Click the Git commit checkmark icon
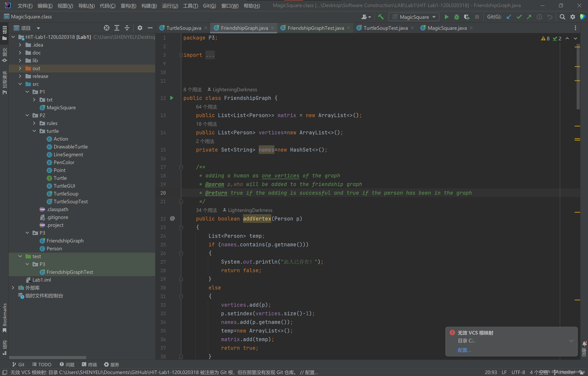This screenshot has width=588, height=376. tap(519, 17)
